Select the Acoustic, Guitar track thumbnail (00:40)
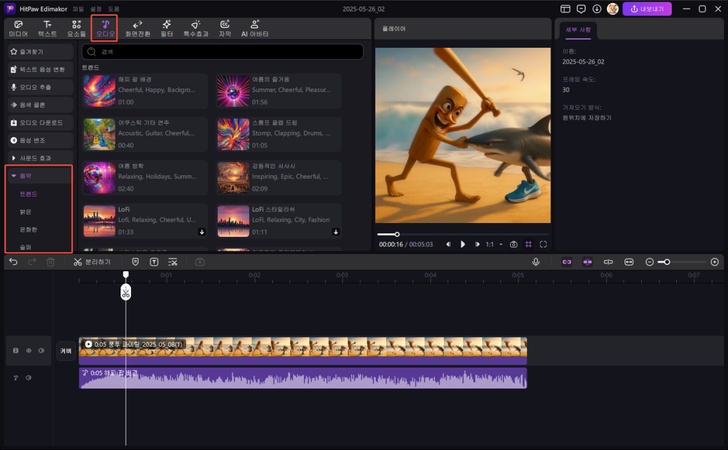Viewport: 728px width, 450px height. coord(99,134)
